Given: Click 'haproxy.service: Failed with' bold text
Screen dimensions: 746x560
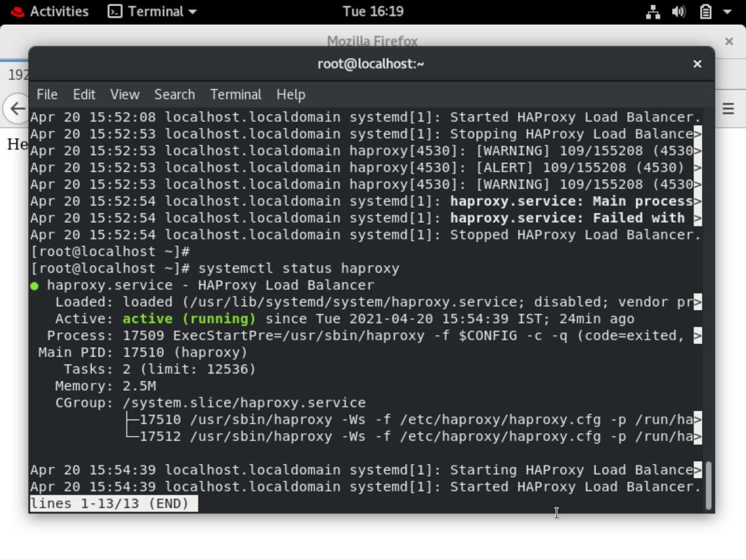Looking at the screenshot, I should [567, 218].
